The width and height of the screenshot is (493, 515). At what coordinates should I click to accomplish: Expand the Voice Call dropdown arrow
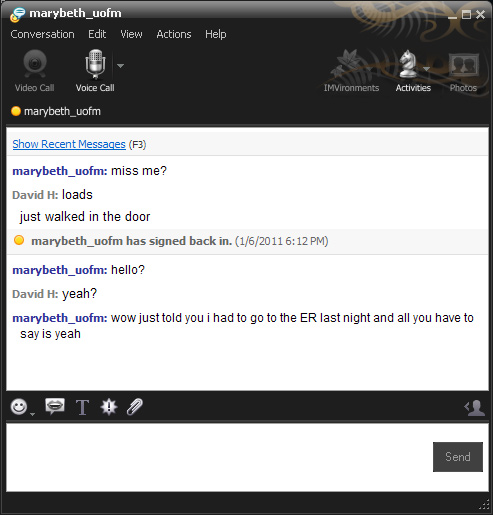pyautogui.click(x=121, y=66)
